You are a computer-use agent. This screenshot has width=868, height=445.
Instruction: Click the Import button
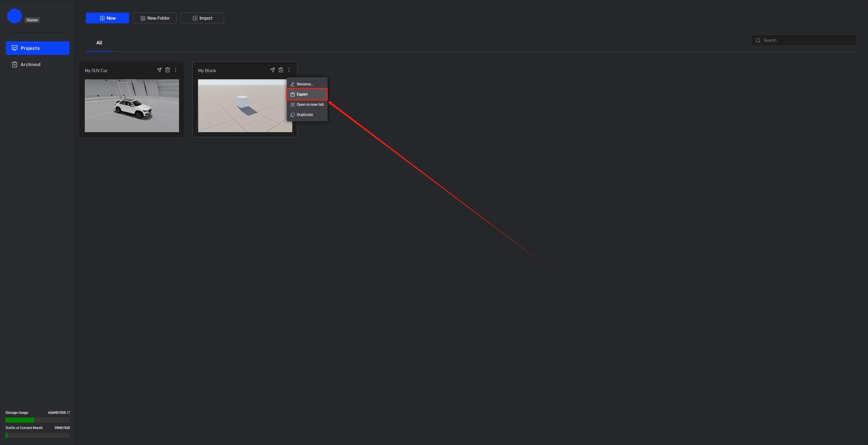[202, 18]
